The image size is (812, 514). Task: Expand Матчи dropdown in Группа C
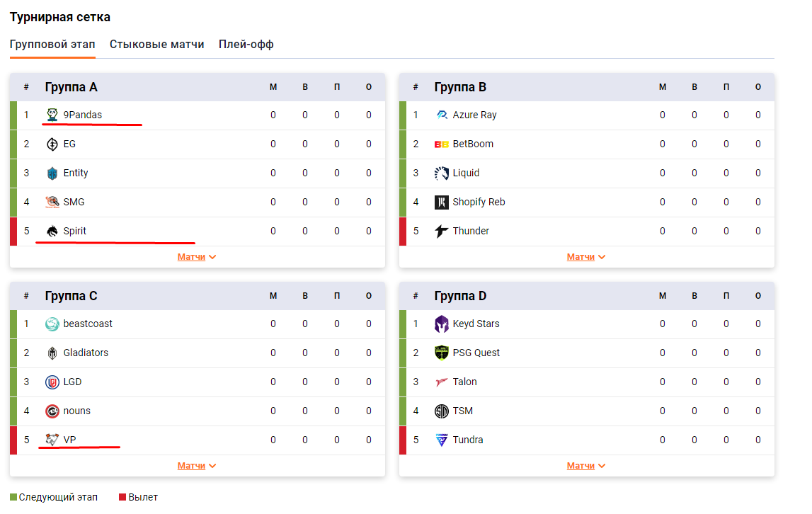pos(196,466)
